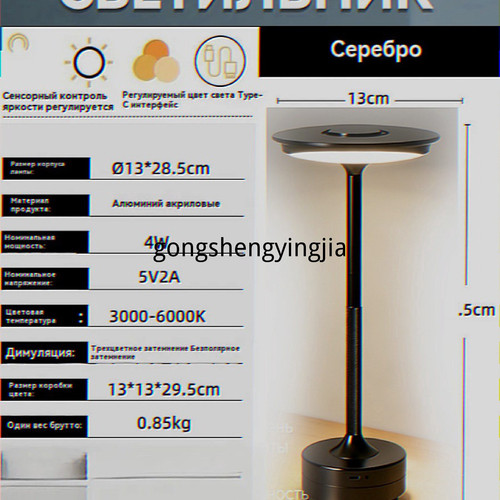Click the small arc icon at top left
Image resolution: width=500 pixels, height=500 pixels.
[19, 43]
